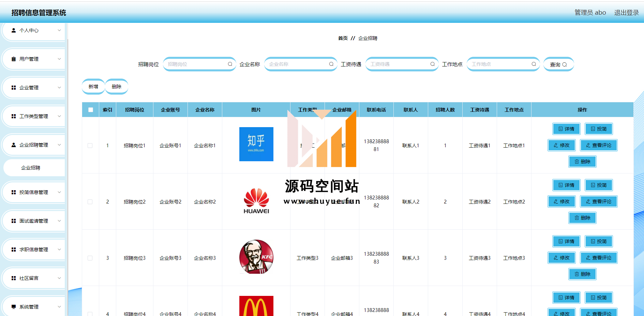Click 投简 for 招聘岗位3
Image resolution: width=644 pixels, height=316 pixels.
coord(599,241)
